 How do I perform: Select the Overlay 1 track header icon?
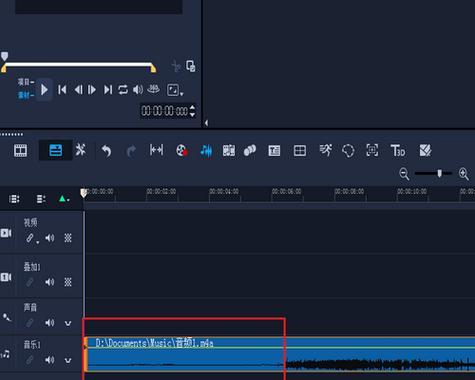click(x=6, y=277)
